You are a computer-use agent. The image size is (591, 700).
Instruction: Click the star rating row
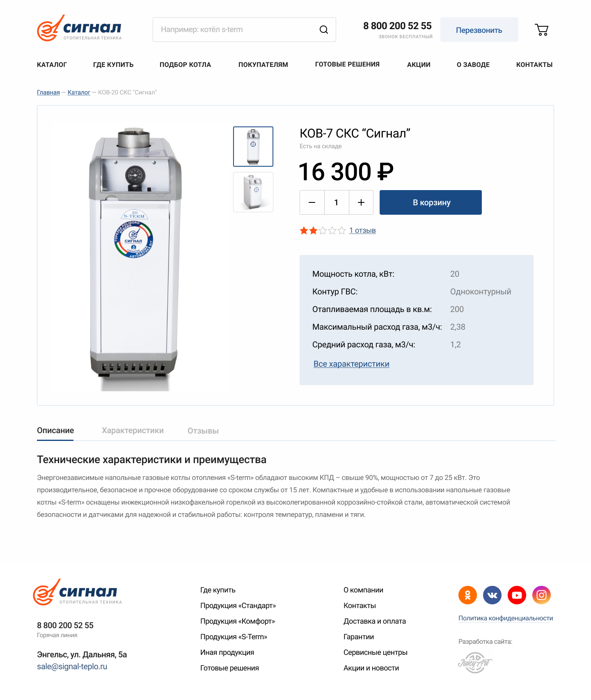click(323, 231)
